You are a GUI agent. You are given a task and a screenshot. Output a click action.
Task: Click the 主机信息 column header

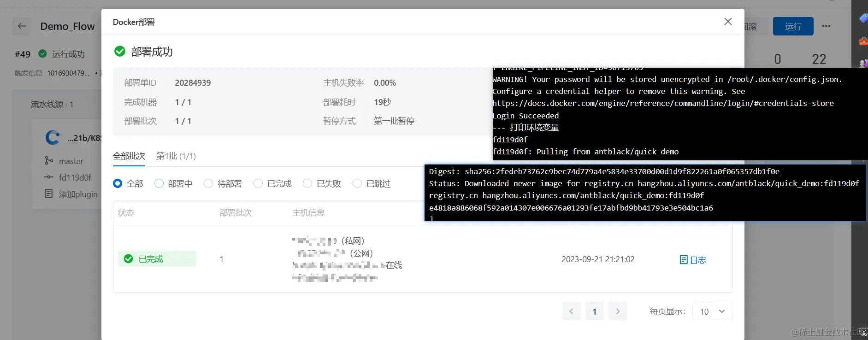click(308, 213)
